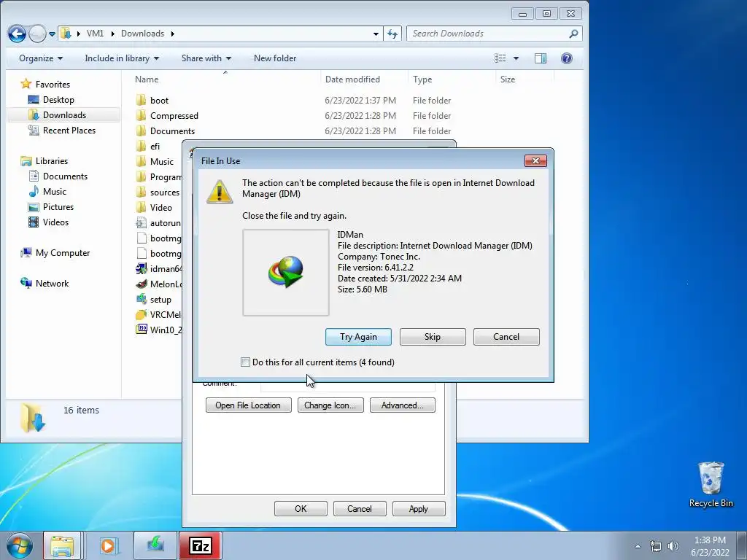Open the recent pages dropdown arrow

tap(52, 34)
